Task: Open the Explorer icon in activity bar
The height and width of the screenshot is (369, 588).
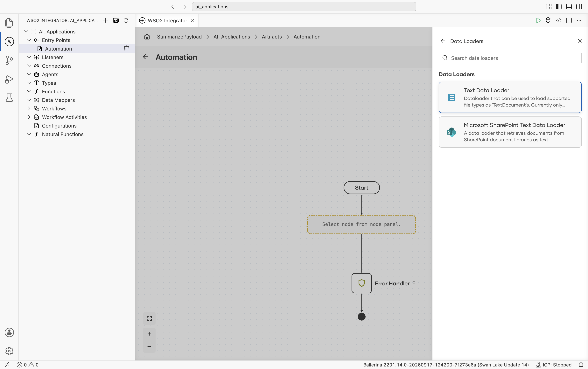Action: pyautogui.click(x=9, y=23)
